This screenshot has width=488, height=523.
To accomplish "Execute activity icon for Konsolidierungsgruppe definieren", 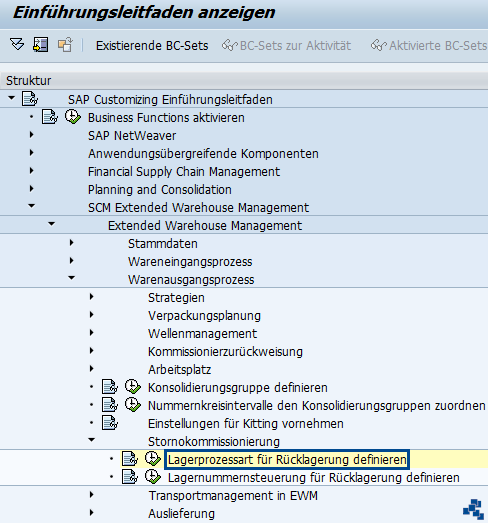I will point(132,387).
